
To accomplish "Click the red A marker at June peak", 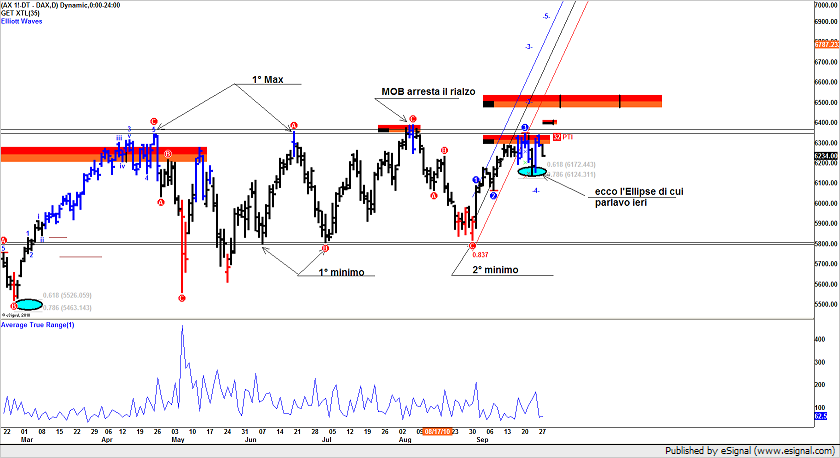I will point(294,126).
